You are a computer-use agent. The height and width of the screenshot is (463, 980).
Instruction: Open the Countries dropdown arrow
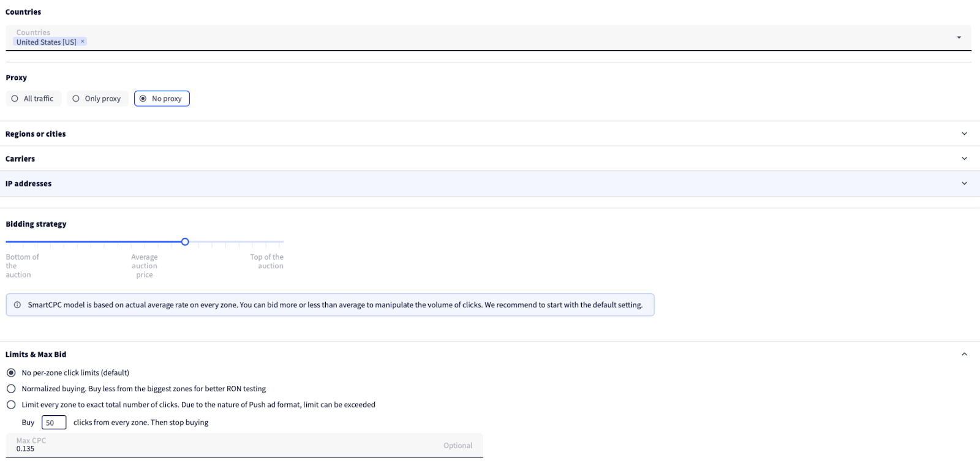point(959,38)
